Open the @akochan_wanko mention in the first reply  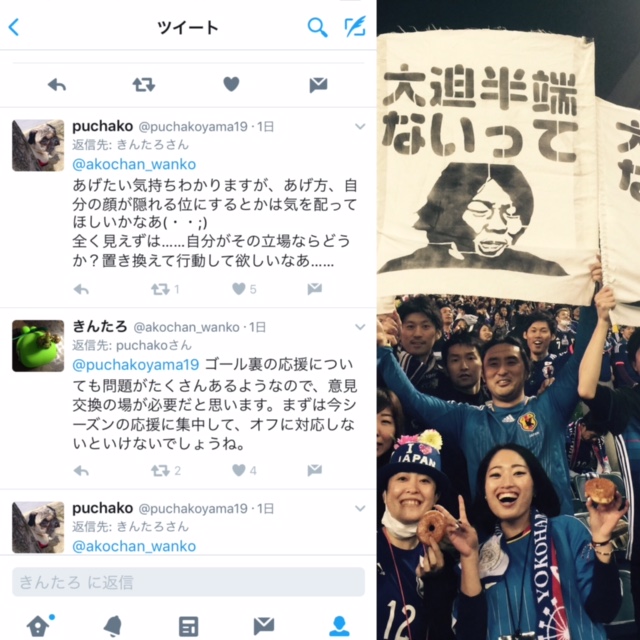point(134,164)
